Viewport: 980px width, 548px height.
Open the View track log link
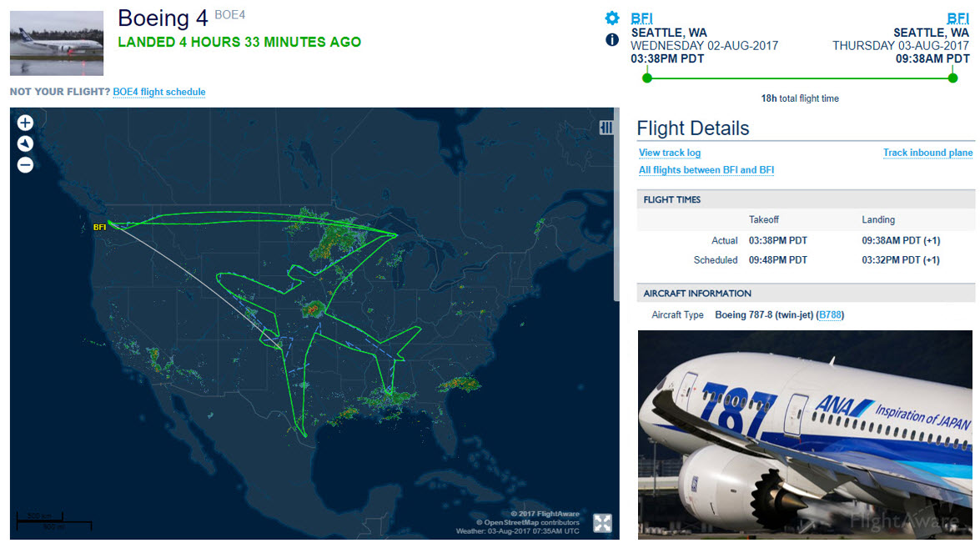[670, 153]
